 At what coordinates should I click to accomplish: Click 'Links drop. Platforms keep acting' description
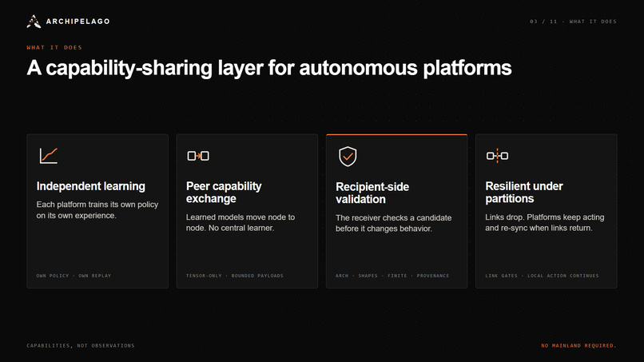pos(545,222)
